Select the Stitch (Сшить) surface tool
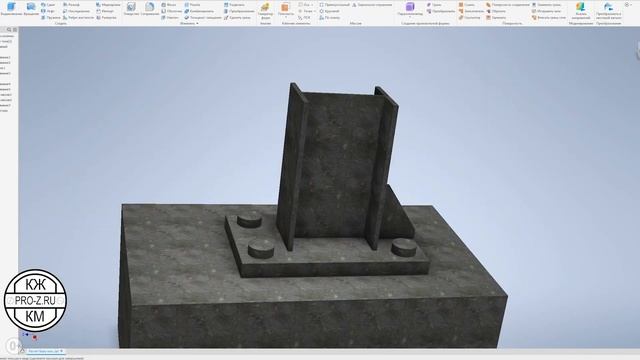This screenshot has height=360, width=640. [x=467, y=5]
